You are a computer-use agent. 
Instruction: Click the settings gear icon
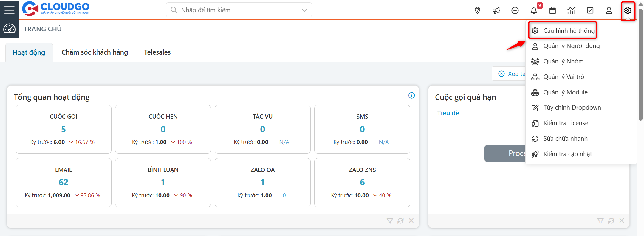(x=628, y=10)
